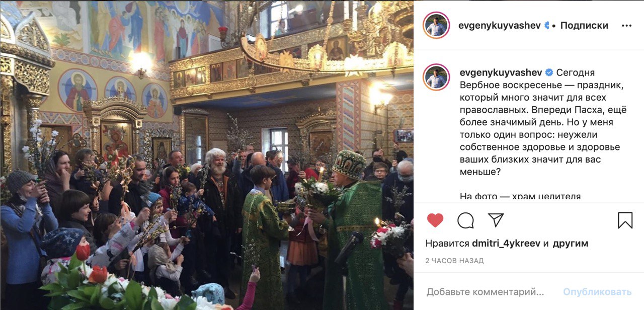Unlike the post with the red heart icon
Viewport: 644px width, 310px height.
tap(435, 220)
